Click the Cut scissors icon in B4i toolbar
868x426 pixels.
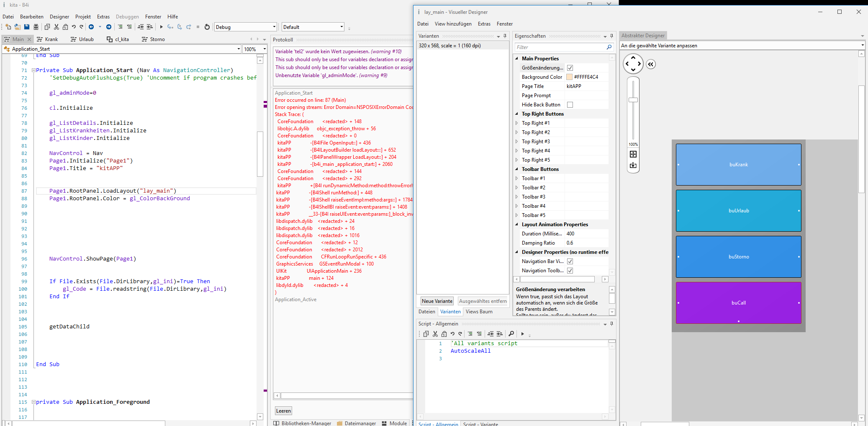[x=56, y=27]
